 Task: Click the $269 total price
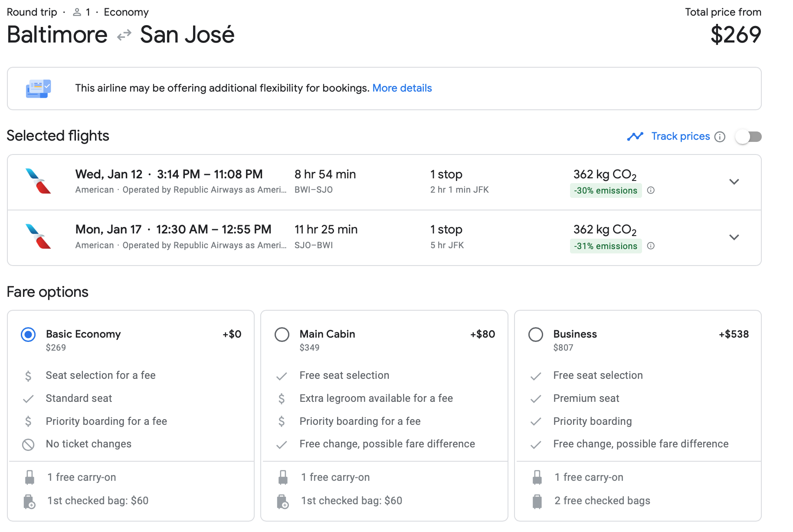[x=736, y=35]
